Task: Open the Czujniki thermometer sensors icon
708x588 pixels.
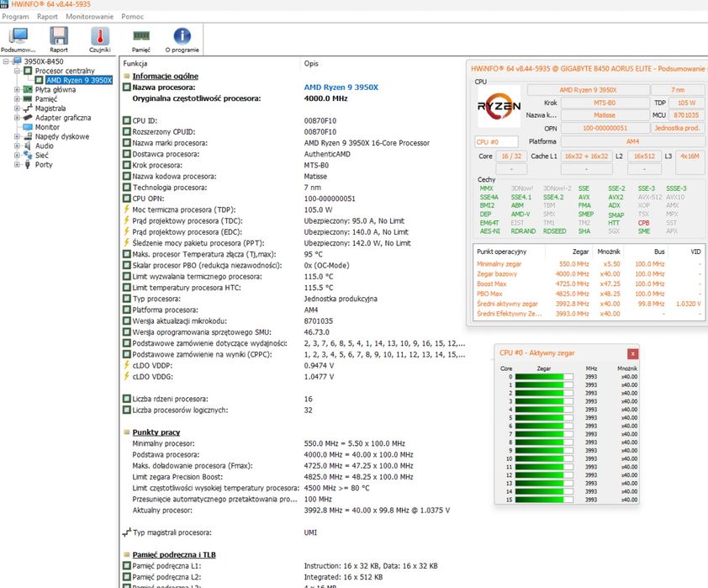Action: click(100, 35)
